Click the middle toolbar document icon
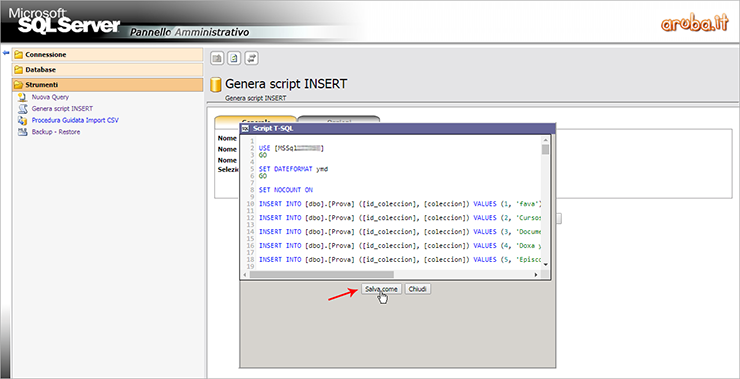Viewport: 740px width, 379px height. pyautogui.click(x=235, y=58)
